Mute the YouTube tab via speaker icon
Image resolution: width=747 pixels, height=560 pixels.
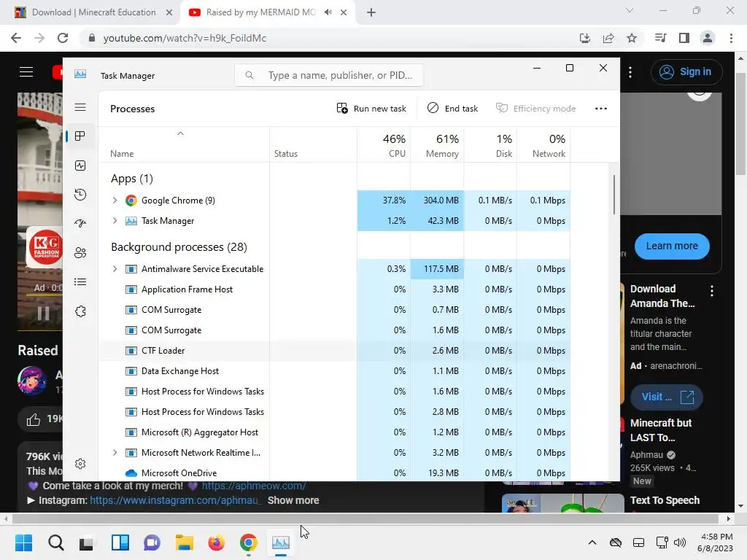pyautogui.click(x=328, y=12)
